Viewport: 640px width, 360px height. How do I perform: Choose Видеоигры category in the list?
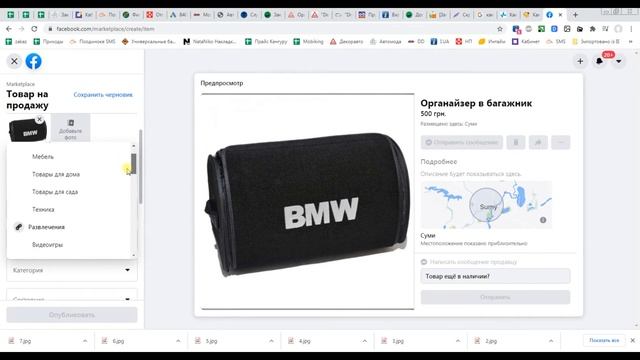tap(47, 245)
